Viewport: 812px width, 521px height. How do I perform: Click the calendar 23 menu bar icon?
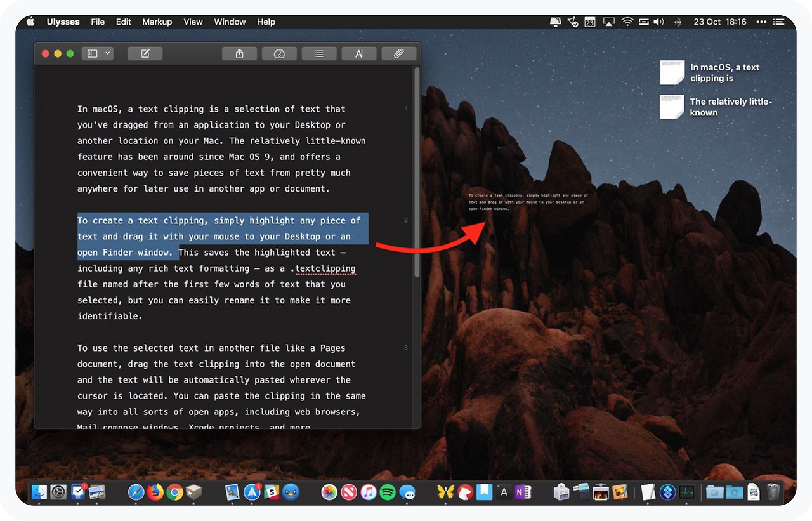[590, 22]
